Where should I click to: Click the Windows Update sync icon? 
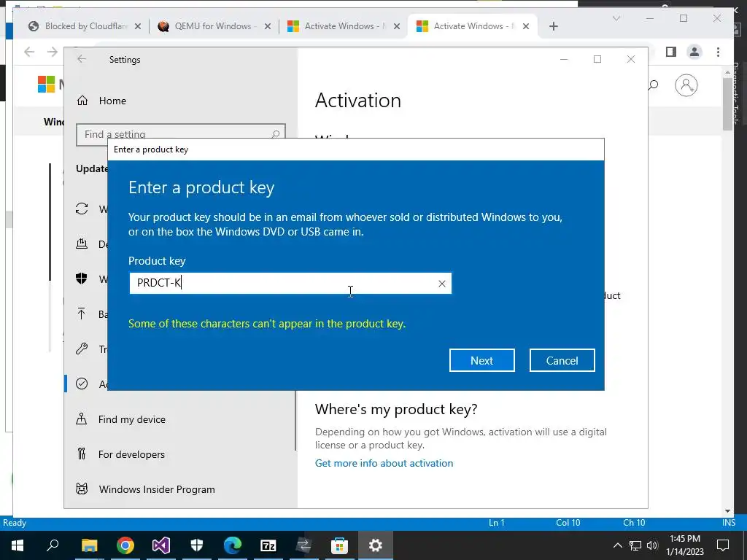82,209
